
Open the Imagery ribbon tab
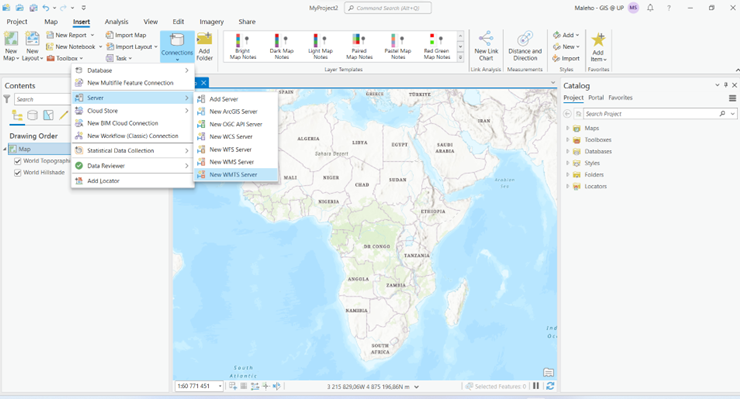coord(211,22)
